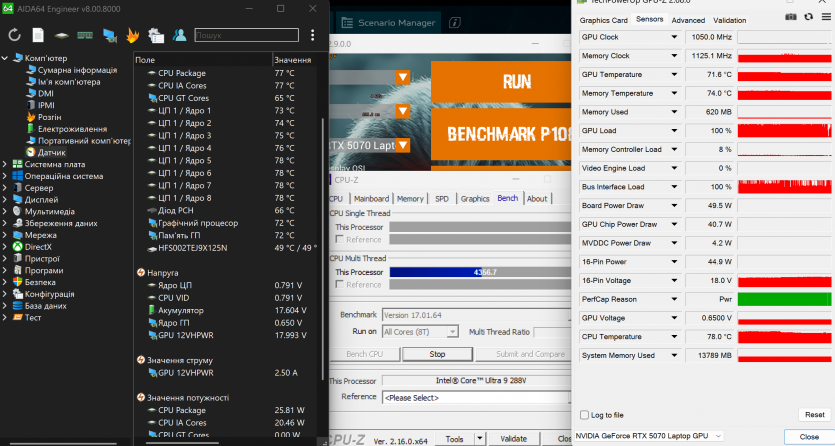Open the AIDA64 report page icon
This screenshot has height=446, width=835.
coord(38,35)
